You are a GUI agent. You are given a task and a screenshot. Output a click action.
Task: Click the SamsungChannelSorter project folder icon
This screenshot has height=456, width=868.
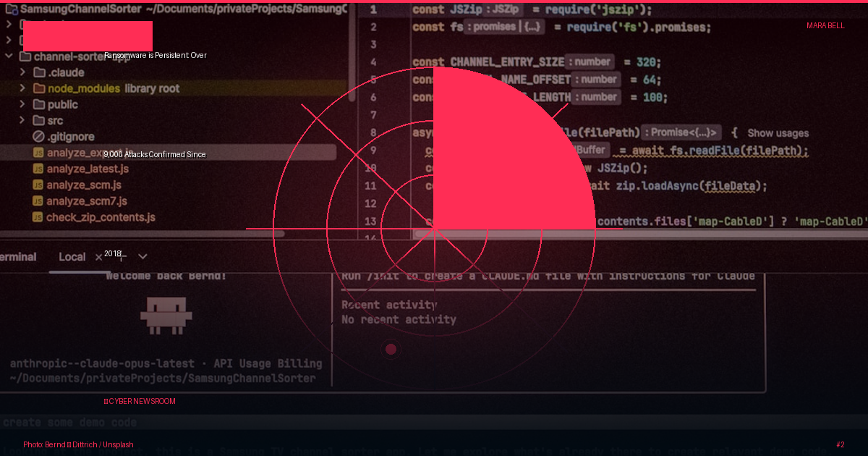coord(10,10)
